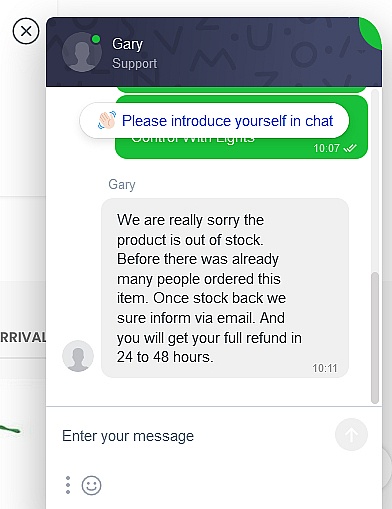Click the chat scrollbar thumb

tap(375, 338)
